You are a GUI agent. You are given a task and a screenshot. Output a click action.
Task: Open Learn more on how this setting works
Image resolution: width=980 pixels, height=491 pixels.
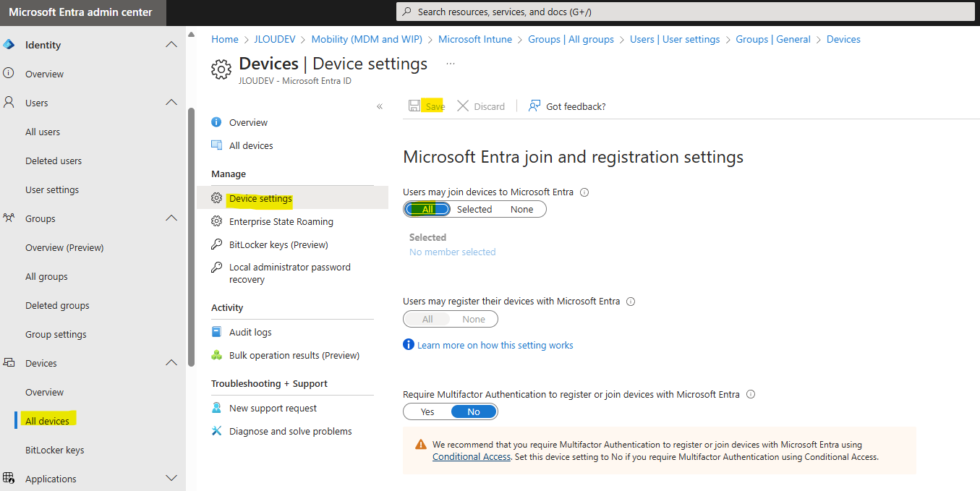[x=495, y=346]
